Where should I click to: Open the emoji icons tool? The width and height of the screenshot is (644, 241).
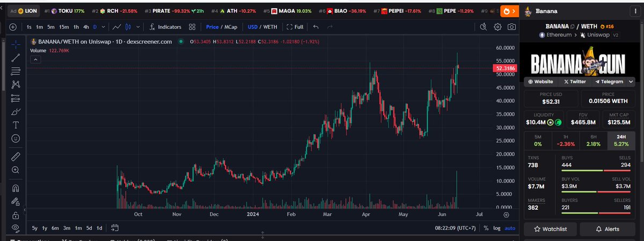pos(16,138)
